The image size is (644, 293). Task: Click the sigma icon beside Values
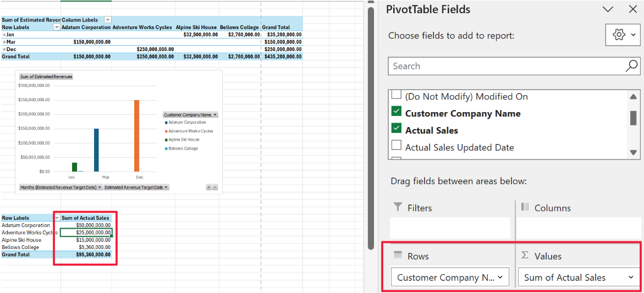[525, 255]
